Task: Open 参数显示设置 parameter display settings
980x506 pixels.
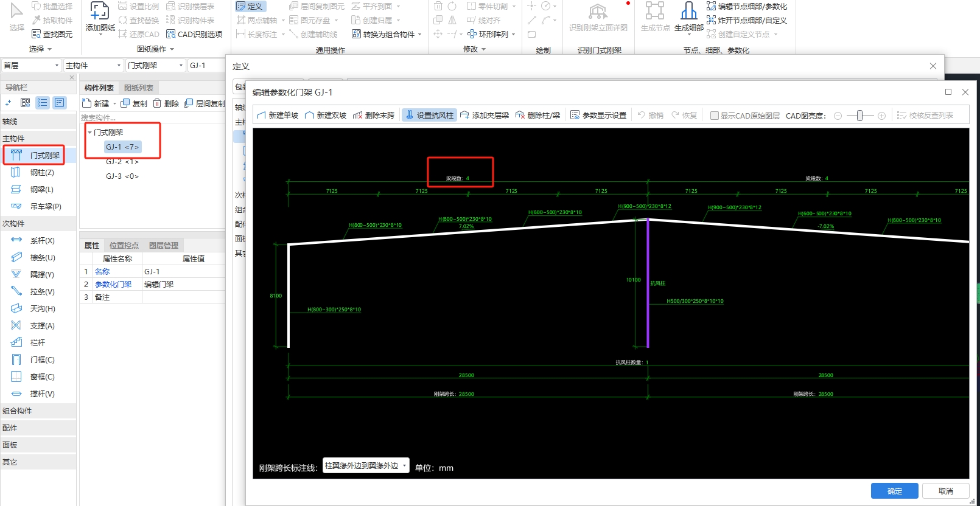Action: [598, 115]
